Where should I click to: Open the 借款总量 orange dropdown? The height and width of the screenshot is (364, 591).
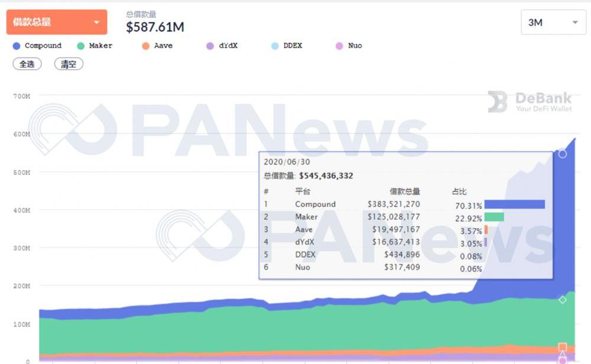(x=57, y=22)
